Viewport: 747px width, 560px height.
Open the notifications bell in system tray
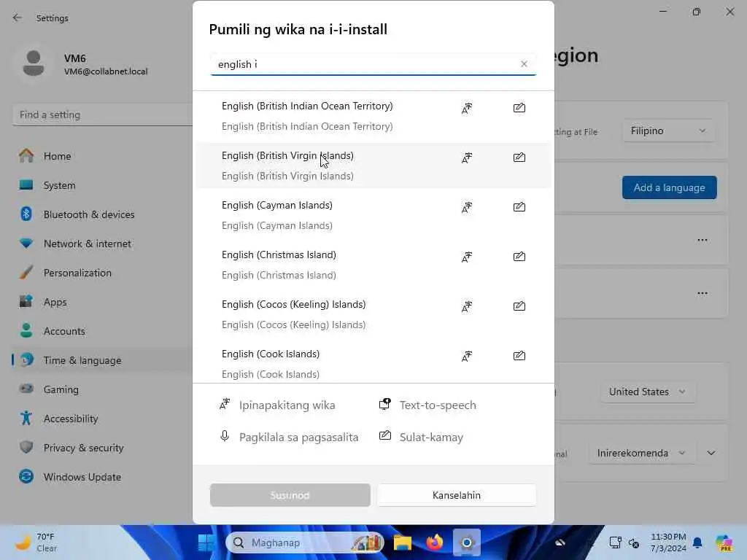tap(697, 542)
